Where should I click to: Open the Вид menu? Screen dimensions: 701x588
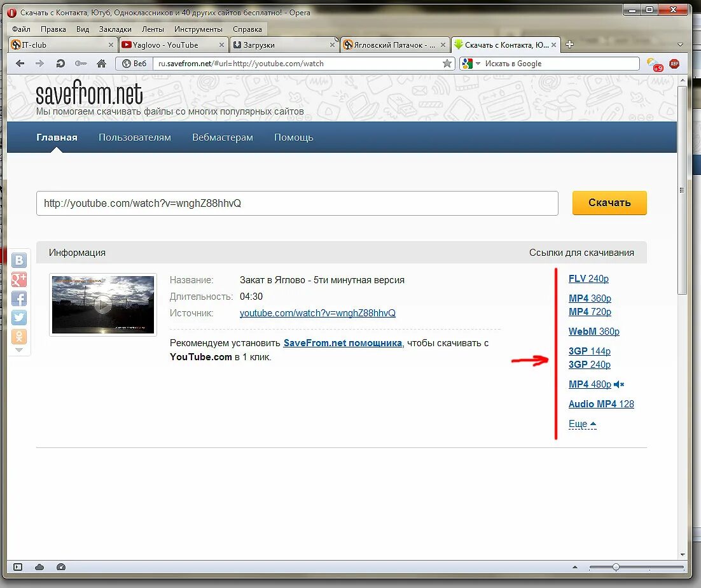[x=83, y=29]
